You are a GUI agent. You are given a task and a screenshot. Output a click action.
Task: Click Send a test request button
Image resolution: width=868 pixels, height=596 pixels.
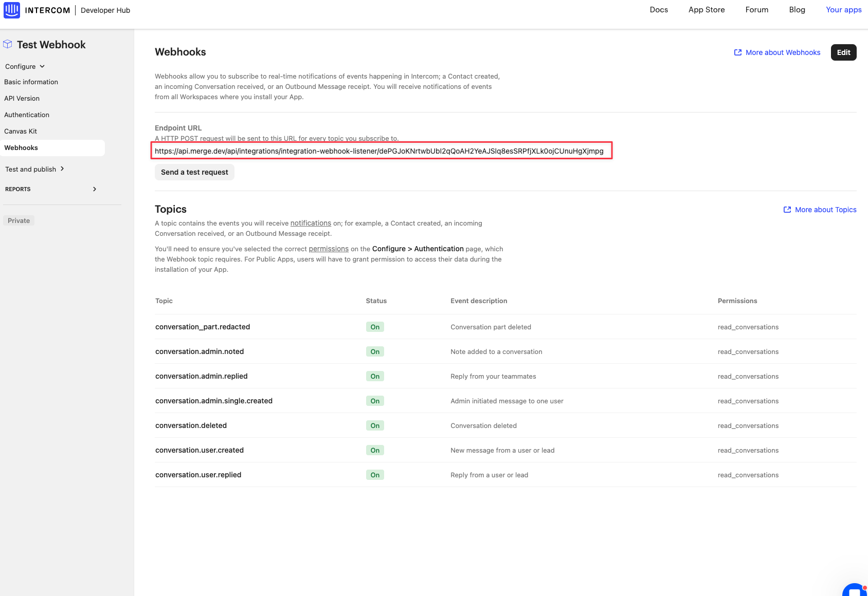(194, 172)
